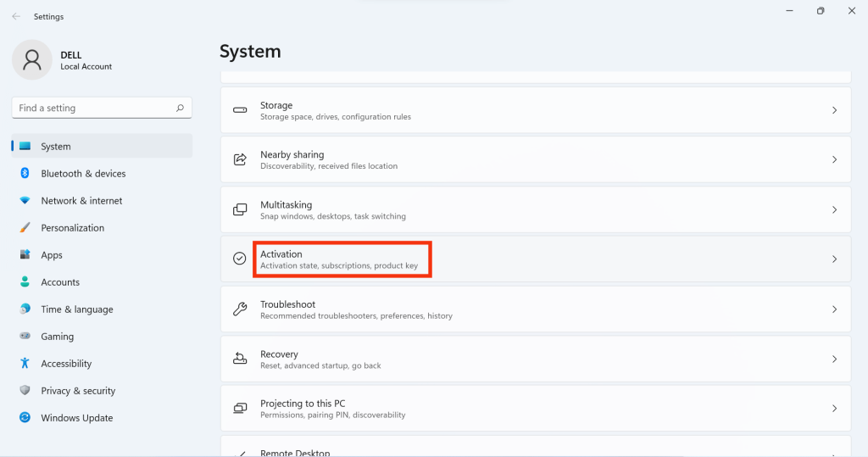Click 'Activation state, subscriptions, product key' text
This screenshot has height=457, width=868.
click(339, 266)
